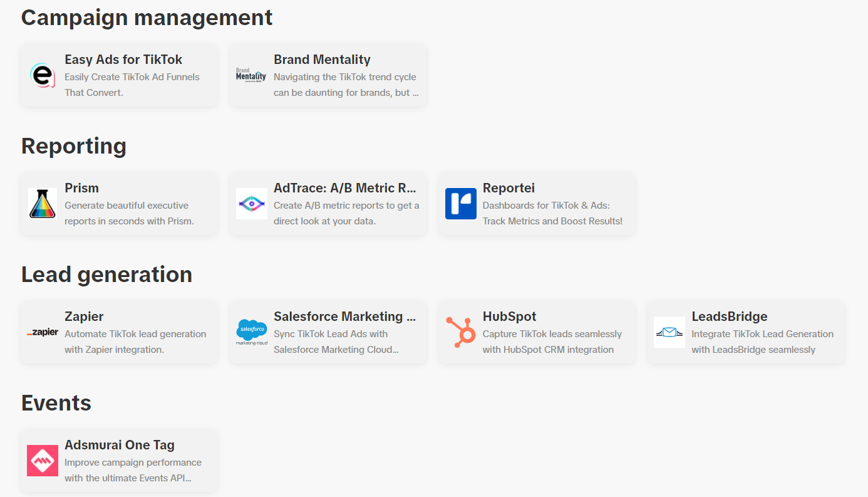Open the Zapier app title
868x497 pixels.
pyautogui.click(x=84, y=317)
